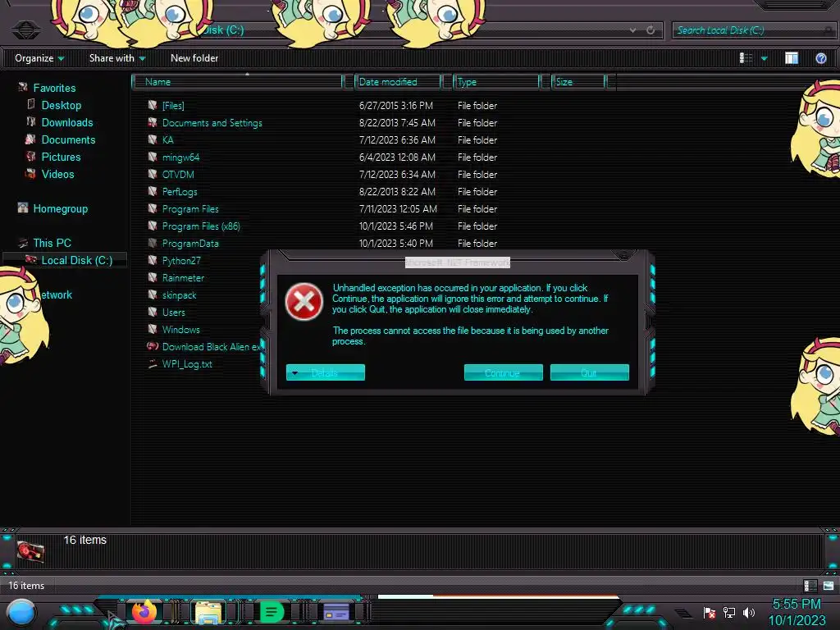Open the Organize dropdown menu

click(39, 58)
